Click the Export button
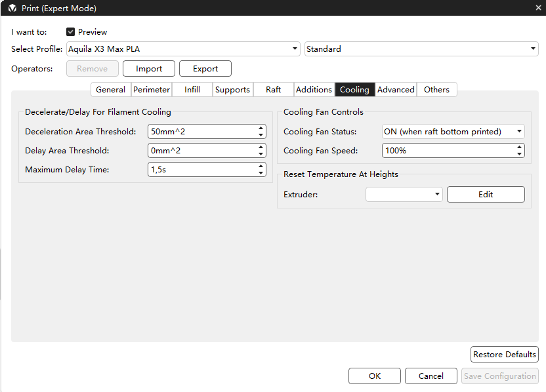Screen dimensions: 546x392 (x=205, y=69)
